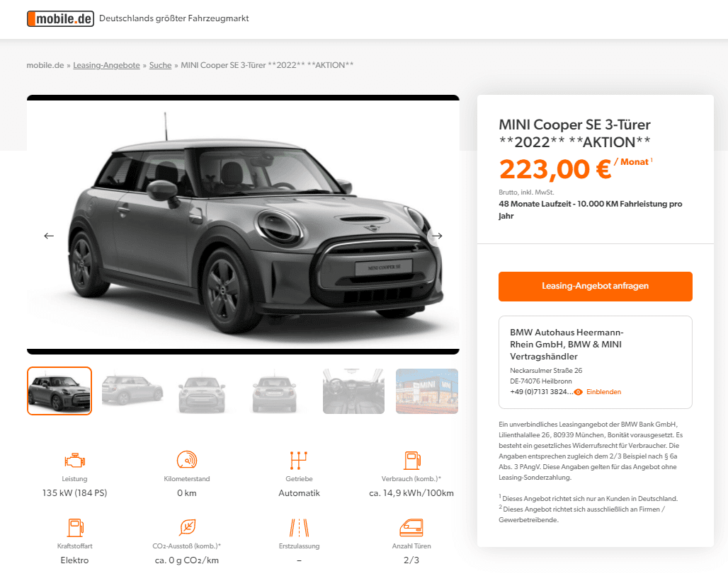Select the MINI dealership building thumbnail
Image resolution: width=728 pixels, height=588 pixels.
427,391
